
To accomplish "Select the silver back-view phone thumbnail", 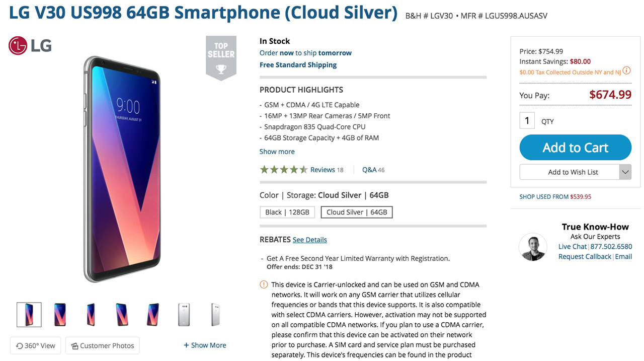I will [x=184, y=315].
